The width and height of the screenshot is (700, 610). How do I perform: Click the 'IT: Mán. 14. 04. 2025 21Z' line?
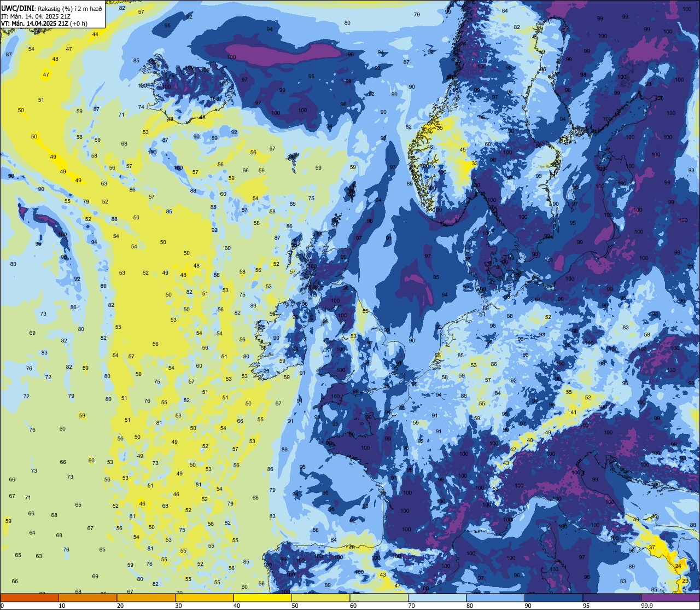pos(36,16)
